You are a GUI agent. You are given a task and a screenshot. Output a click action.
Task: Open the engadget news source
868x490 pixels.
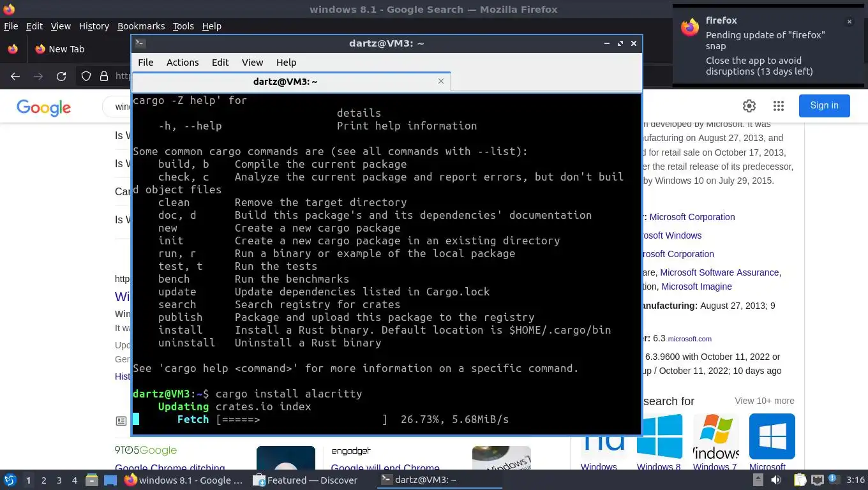point(351,451)
